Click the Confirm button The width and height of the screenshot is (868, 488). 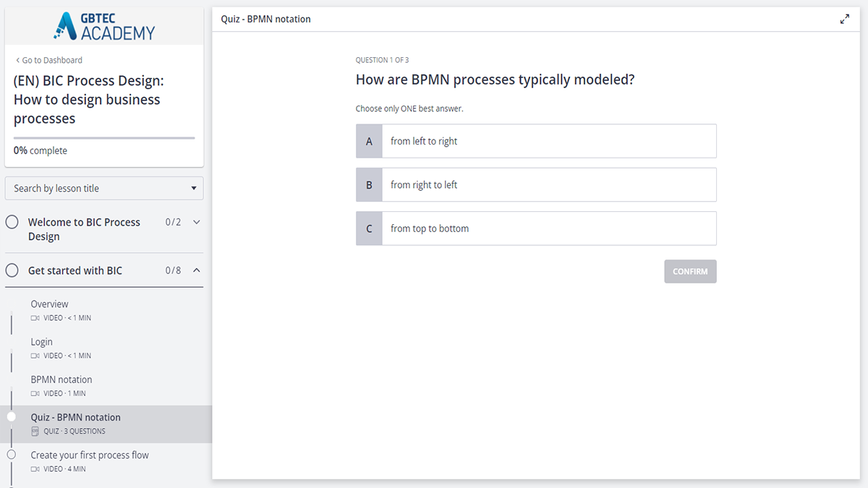[x=690, y=271]
